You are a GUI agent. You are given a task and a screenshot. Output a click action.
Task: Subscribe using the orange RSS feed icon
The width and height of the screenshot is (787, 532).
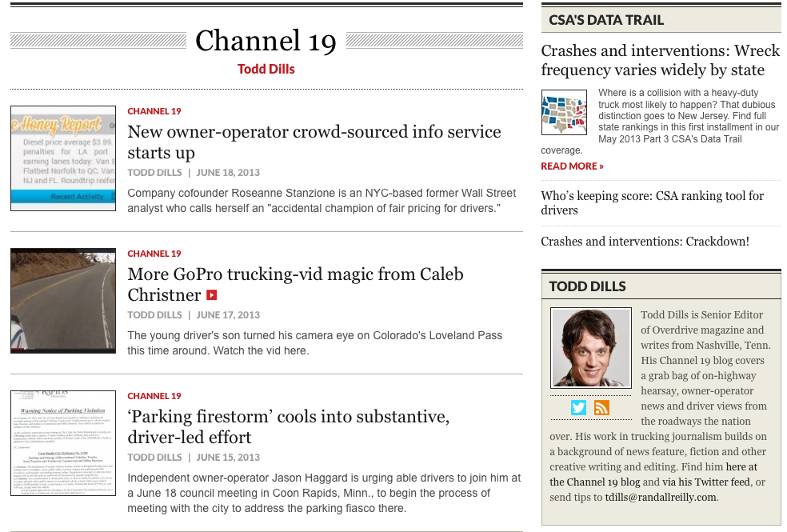[601, 408]
